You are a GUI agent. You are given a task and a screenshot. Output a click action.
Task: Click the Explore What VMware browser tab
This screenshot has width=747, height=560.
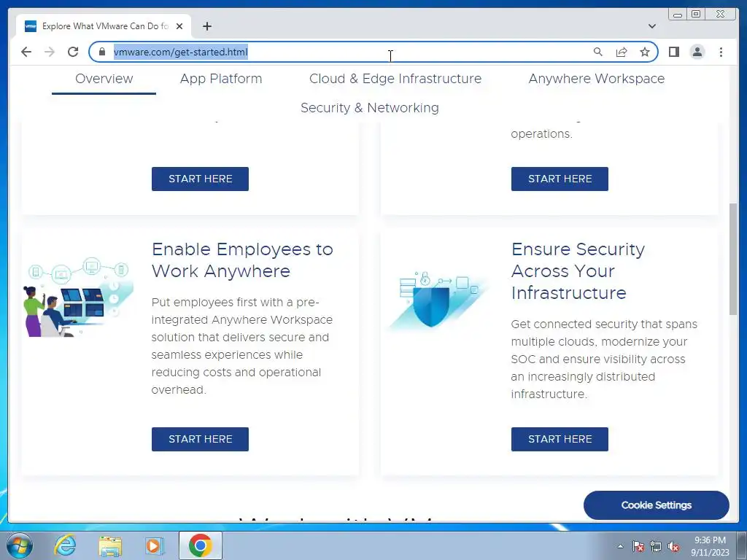tap(104, 26)
